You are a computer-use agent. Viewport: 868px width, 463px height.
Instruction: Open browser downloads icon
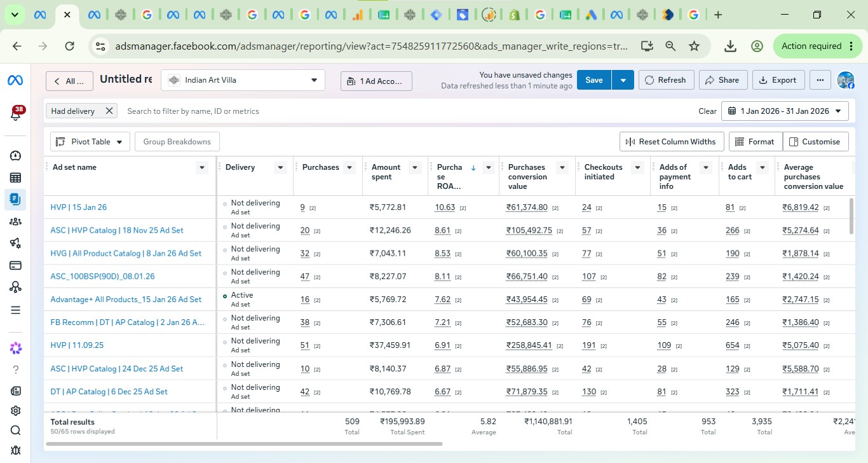tap(730, 46)
